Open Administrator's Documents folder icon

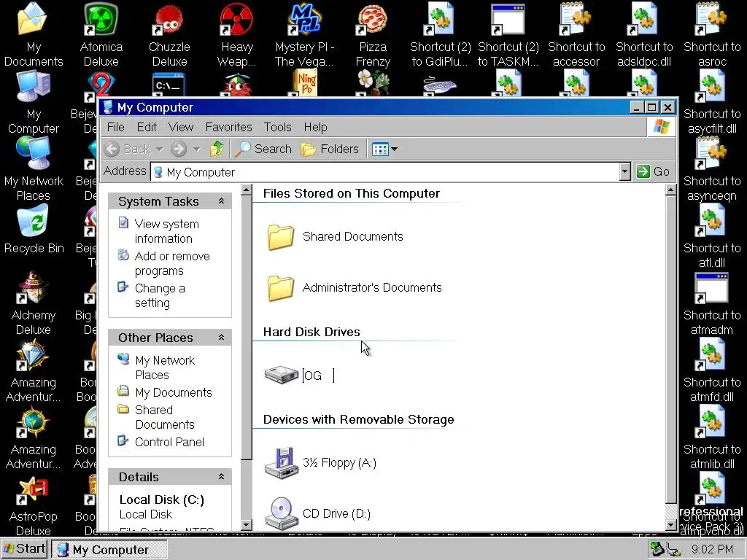(x=280, y=287)
